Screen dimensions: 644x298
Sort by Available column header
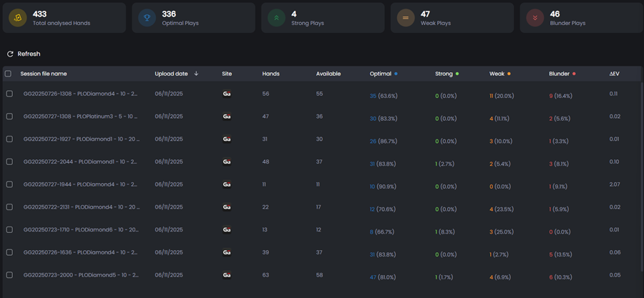(328, 74)
